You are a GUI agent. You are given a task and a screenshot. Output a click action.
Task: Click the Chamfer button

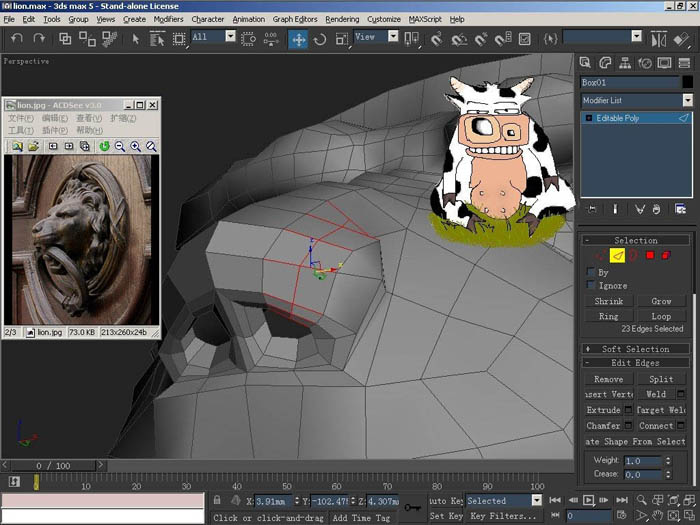[x=603, y=425]
